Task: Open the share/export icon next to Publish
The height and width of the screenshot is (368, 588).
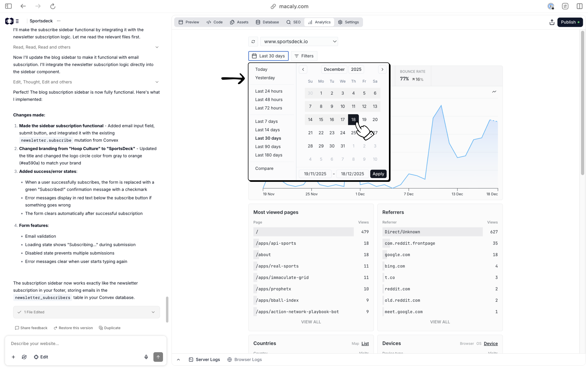Action: point(552,22)
